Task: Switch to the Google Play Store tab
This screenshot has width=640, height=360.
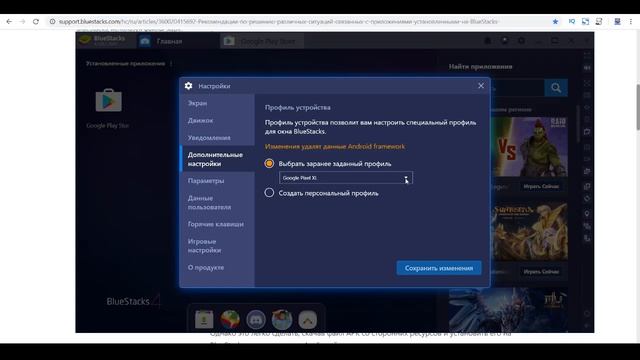Action: tap(262, 41)
